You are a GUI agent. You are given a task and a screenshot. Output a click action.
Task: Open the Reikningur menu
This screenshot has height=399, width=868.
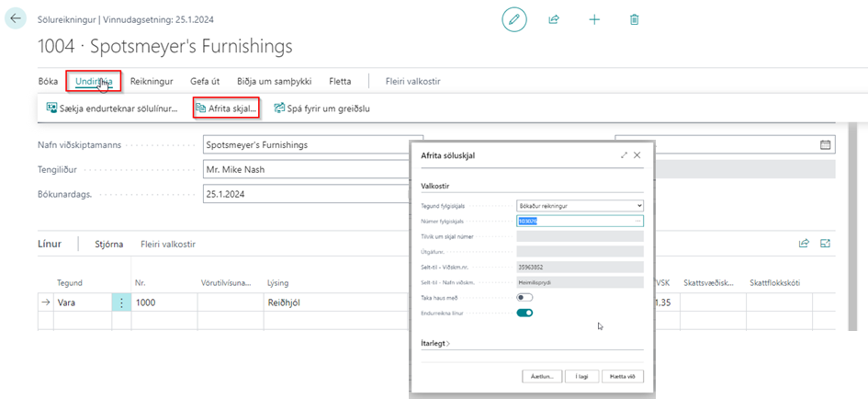coord(152,82)
